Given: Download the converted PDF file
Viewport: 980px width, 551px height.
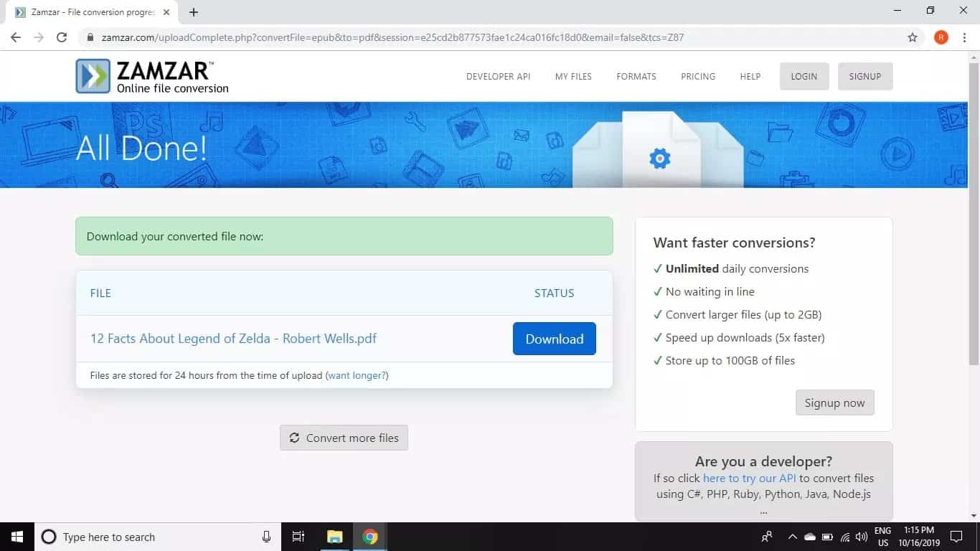Looking at the screenshot, I should click(x=555, y=339).
